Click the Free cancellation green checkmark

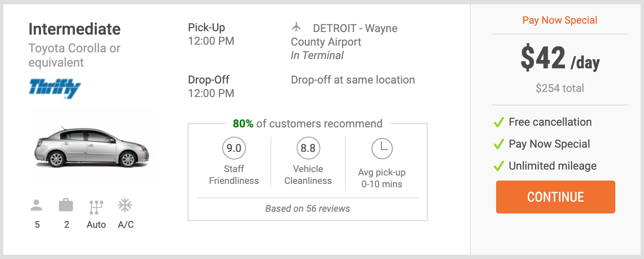pyautogui.click(x=499, y=123)
